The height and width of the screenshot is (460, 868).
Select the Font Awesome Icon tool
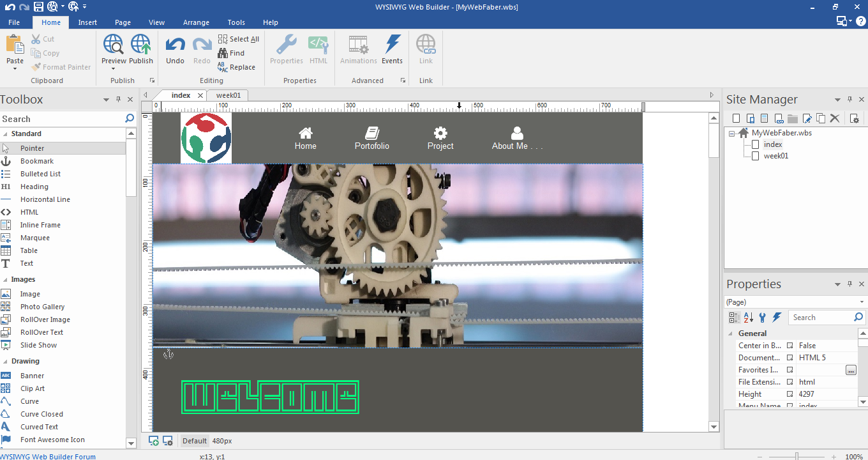(52, 440)
